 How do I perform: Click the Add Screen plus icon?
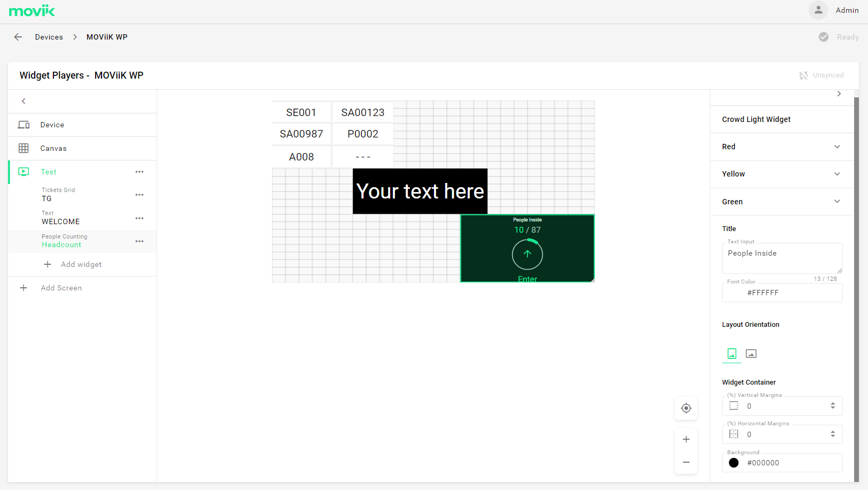coord(24,288)
